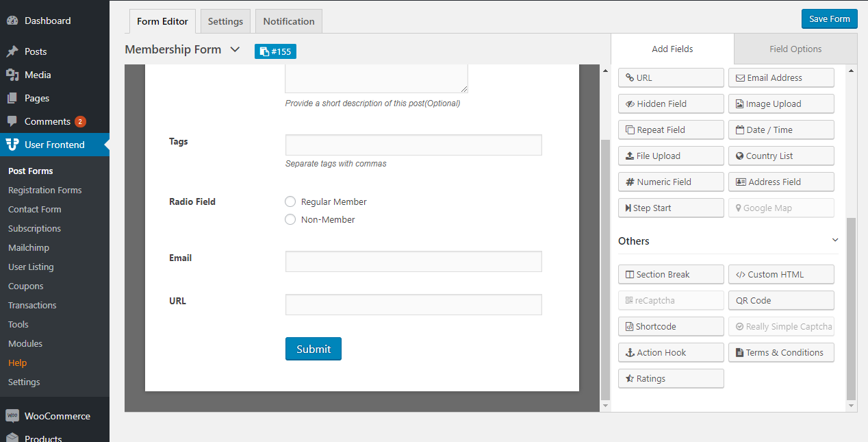Click the User Frontend logo icon

(x=12, y=145)
